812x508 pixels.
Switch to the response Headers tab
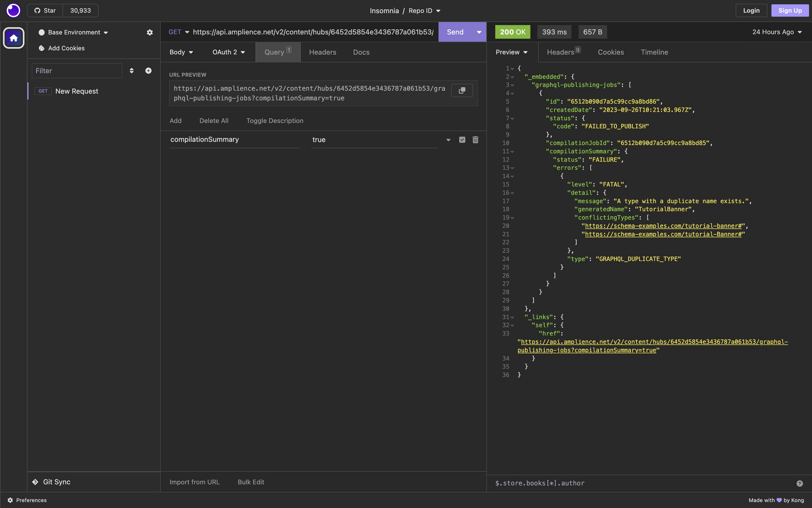563,52
